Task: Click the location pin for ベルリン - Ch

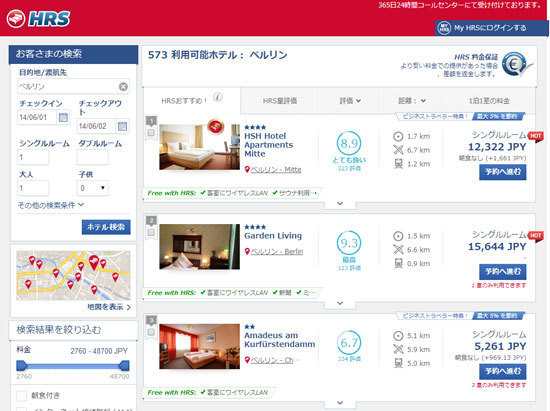Action: 247,360
